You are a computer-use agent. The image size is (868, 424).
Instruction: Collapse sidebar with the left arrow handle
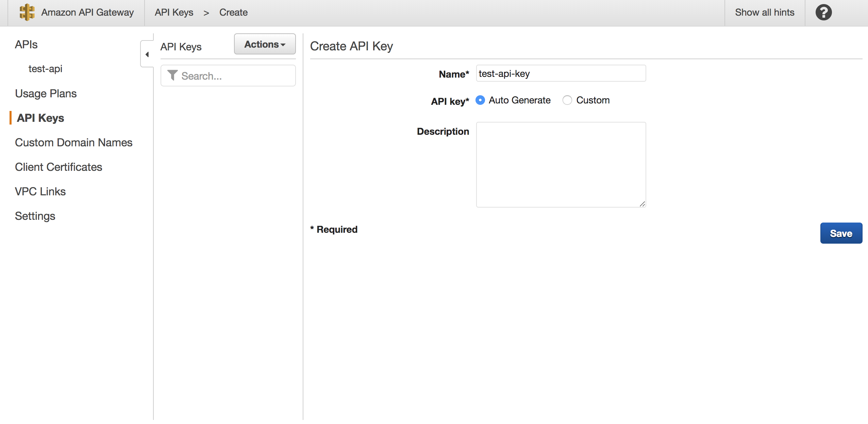147,54
